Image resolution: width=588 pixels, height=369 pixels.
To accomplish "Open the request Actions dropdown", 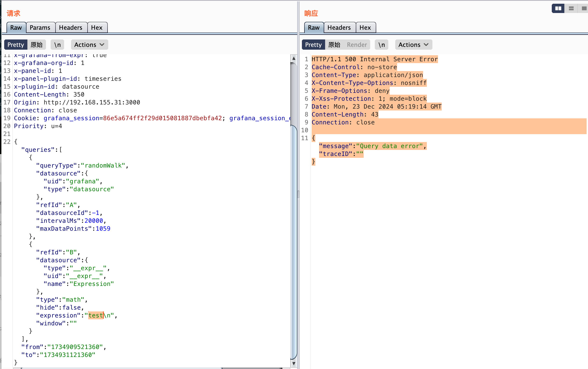I will tap(89, 45).
